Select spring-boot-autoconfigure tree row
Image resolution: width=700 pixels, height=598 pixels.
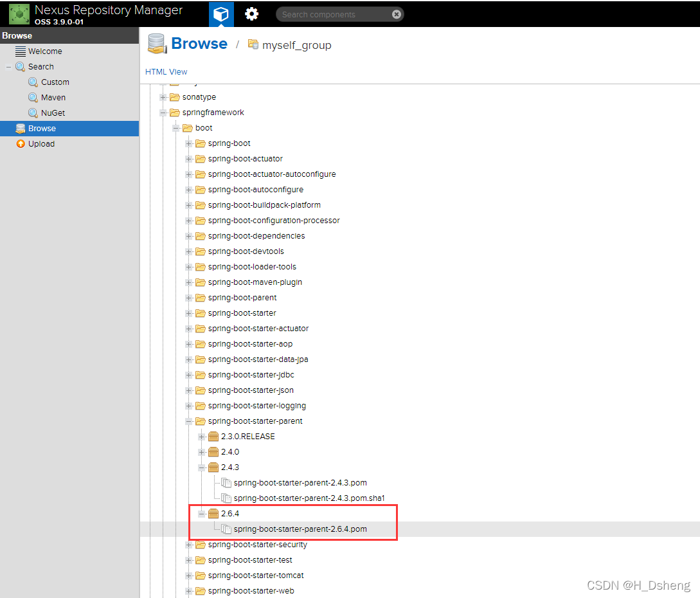pos(255,190)
